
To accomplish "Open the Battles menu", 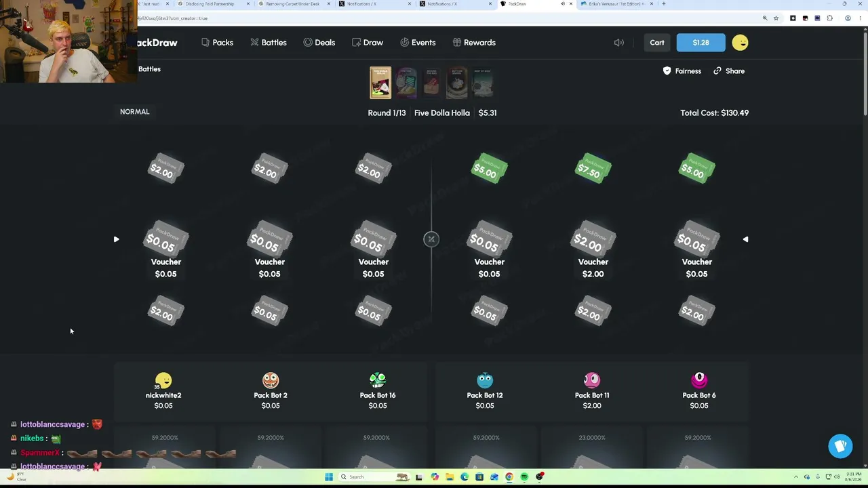I will point(269,43).
